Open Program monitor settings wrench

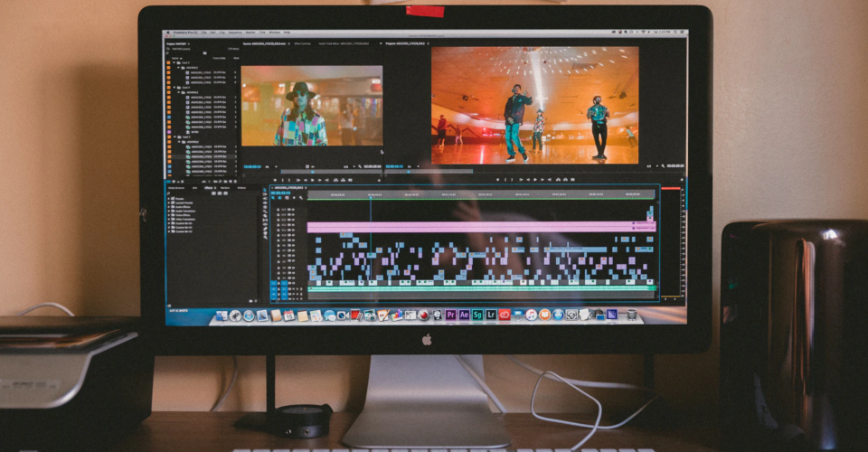(x=663, y=166)
